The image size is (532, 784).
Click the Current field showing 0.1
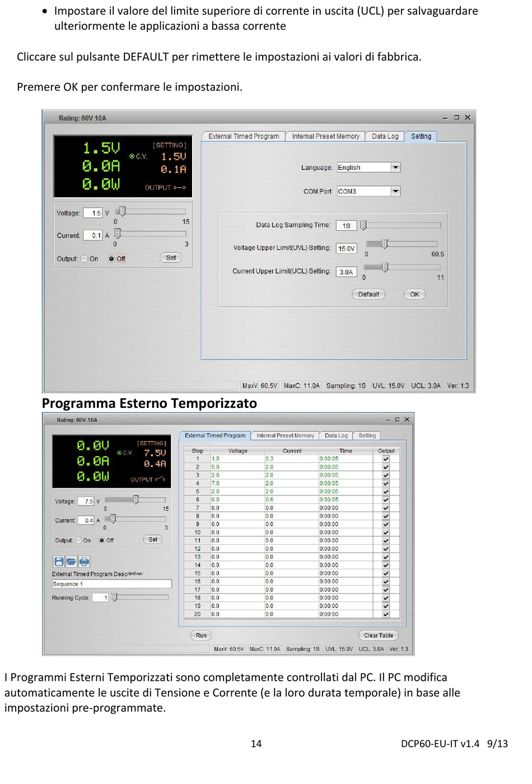(x=93, y=235)
